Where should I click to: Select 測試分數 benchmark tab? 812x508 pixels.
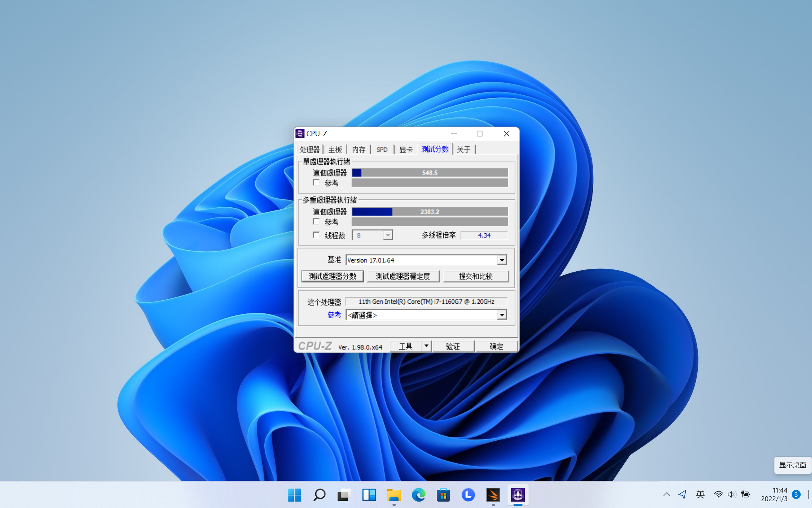pyautogui.click(x=435, y=149)
